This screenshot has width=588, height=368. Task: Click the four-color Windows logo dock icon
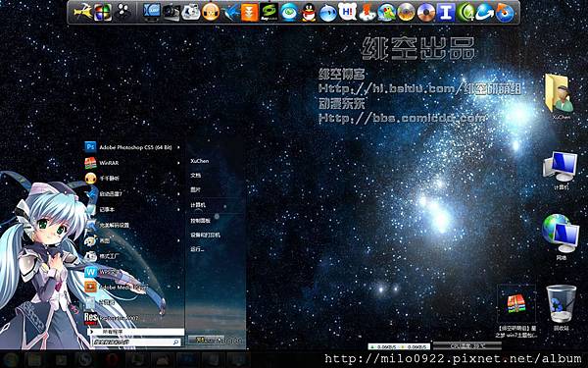click(x=103, y=12)
